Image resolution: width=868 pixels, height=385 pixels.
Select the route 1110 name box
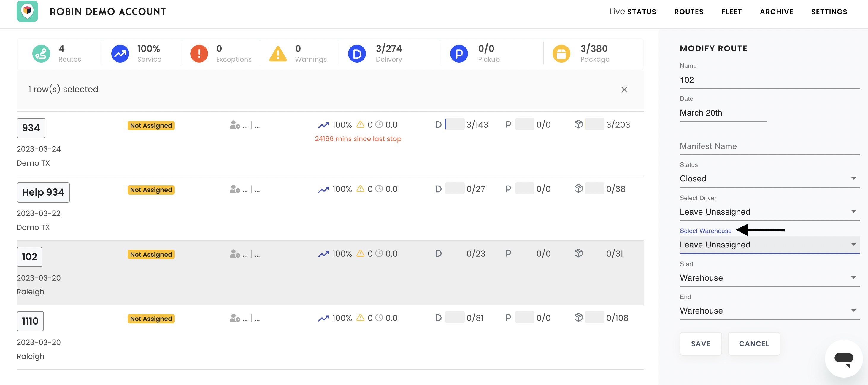tap(30, 321)
